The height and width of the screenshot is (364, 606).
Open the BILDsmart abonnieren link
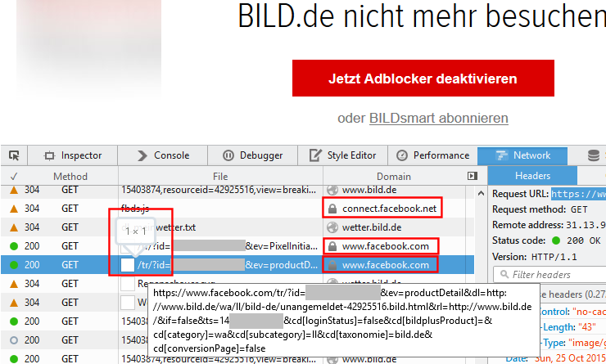[439, 118]
